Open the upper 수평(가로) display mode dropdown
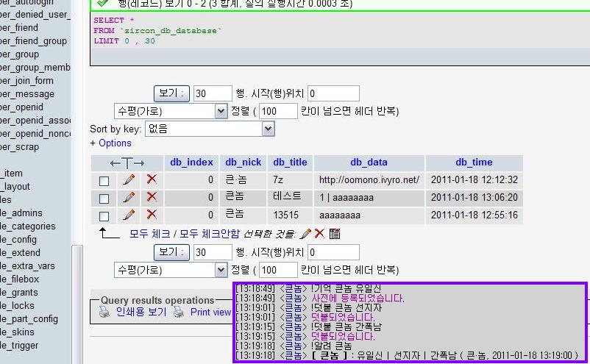 click(171, 111)
